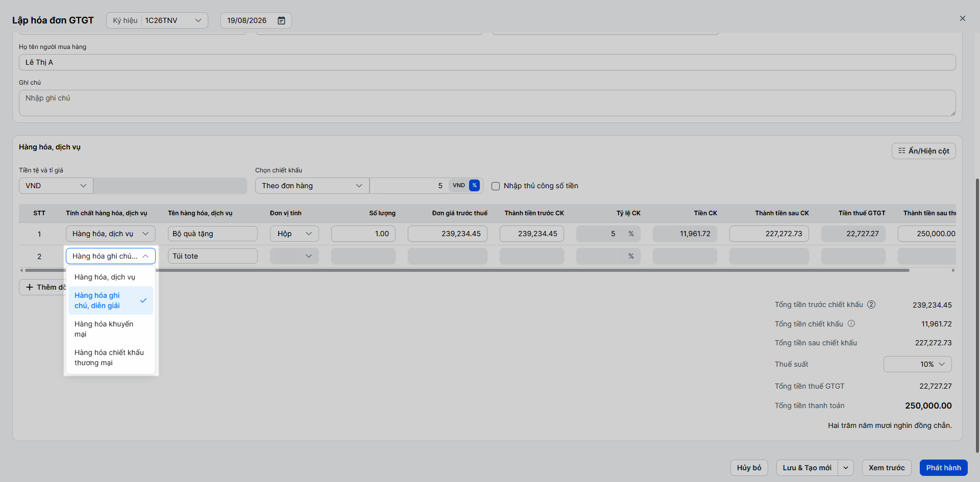The image size is (980, 482).
Task: Click row 1 total 250,000.00 field
Action: tap(927, 234)
